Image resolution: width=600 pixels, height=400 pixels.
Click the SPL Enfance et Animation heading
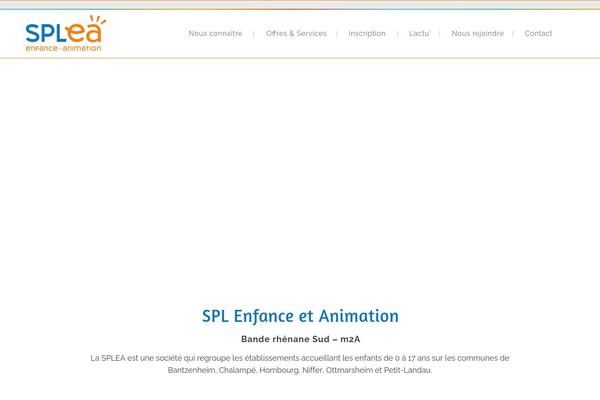coord(300,317)
